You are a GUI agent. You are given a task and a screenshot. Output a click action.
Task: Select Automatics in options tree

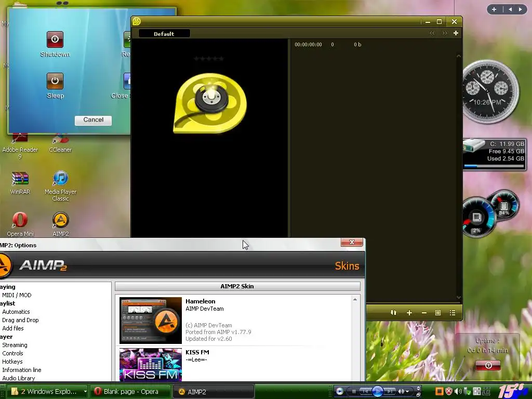(x=16, y=312)
